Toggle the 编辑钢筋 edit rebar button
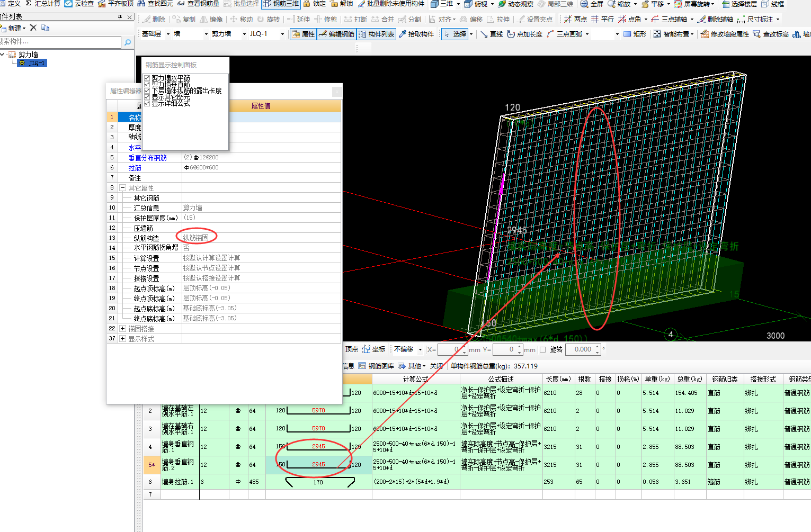811x532 pixels. click(x=337, y=34)
